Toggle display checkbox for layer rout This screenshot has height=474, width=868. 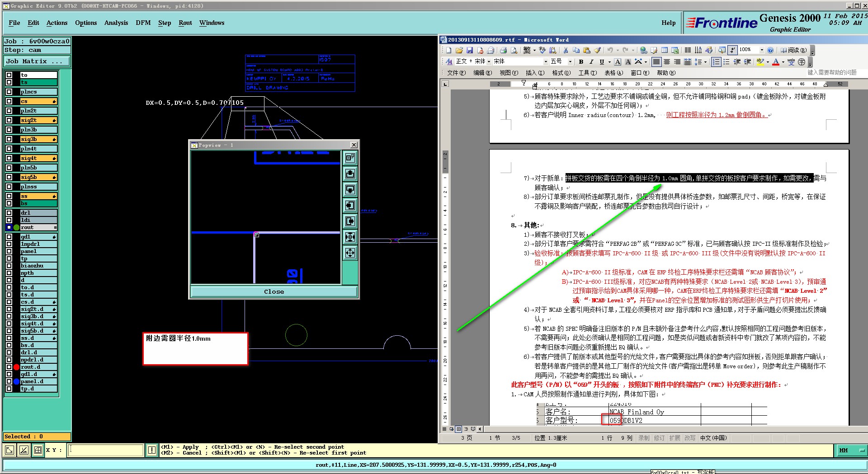coord(9,227)
